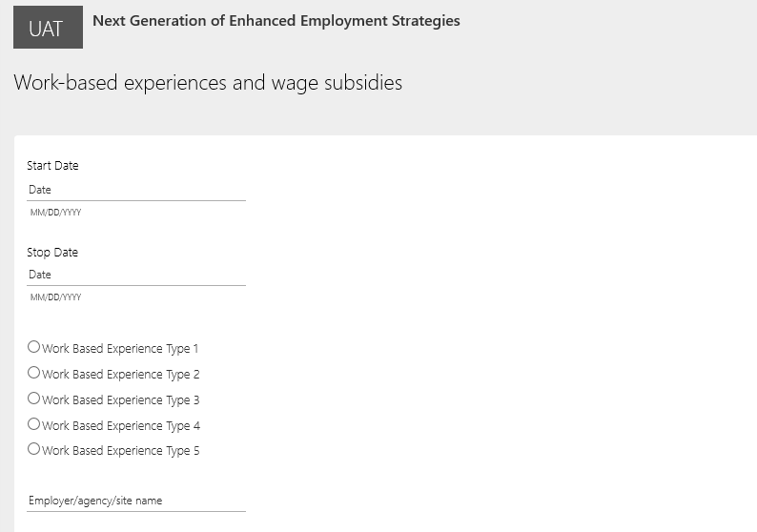Click the Work-based experiences and wage subsidies heading
Viewport: 757px width, 532px height.
click(208, 83)
